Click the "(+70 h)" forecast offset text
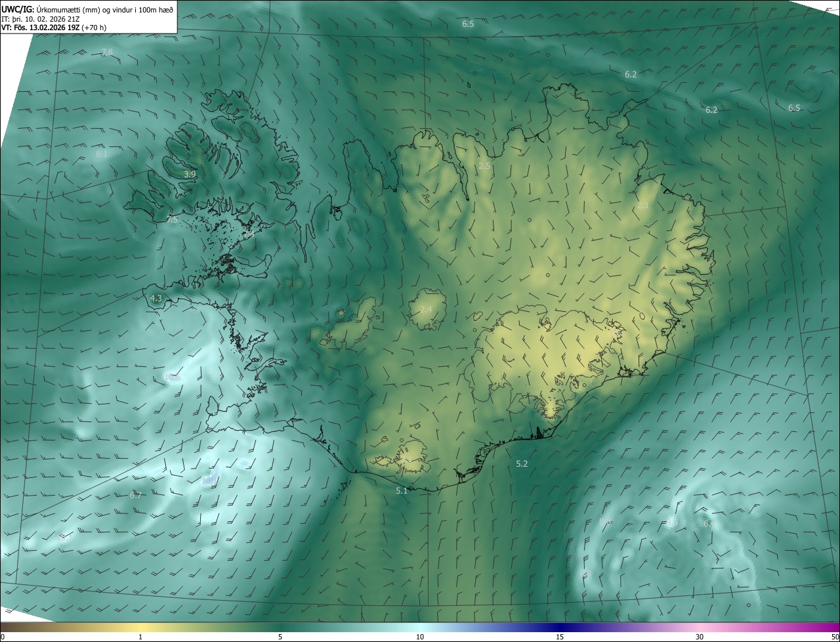Viewport: 840px width, 642px height. (94, 28)
